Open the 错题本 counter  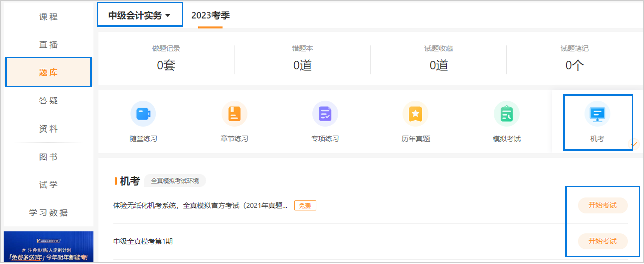302,58
